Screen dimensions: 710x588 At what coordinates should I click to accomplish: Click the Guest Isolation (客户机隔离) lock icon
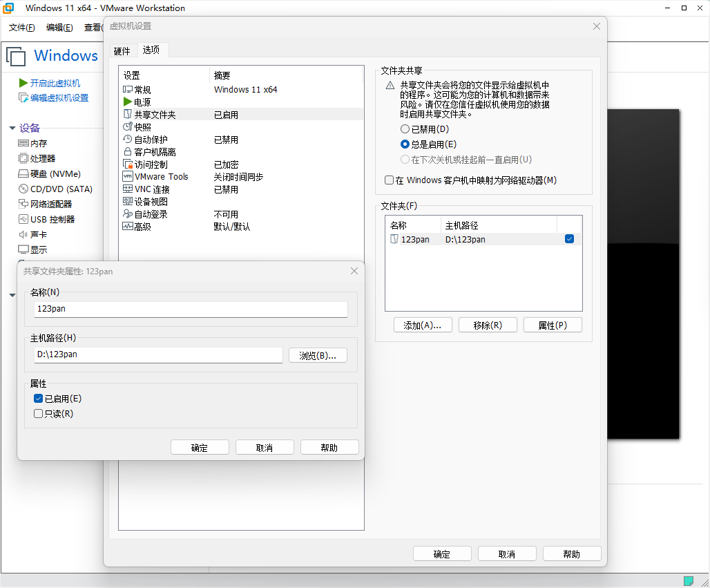[x=128, y=152]
